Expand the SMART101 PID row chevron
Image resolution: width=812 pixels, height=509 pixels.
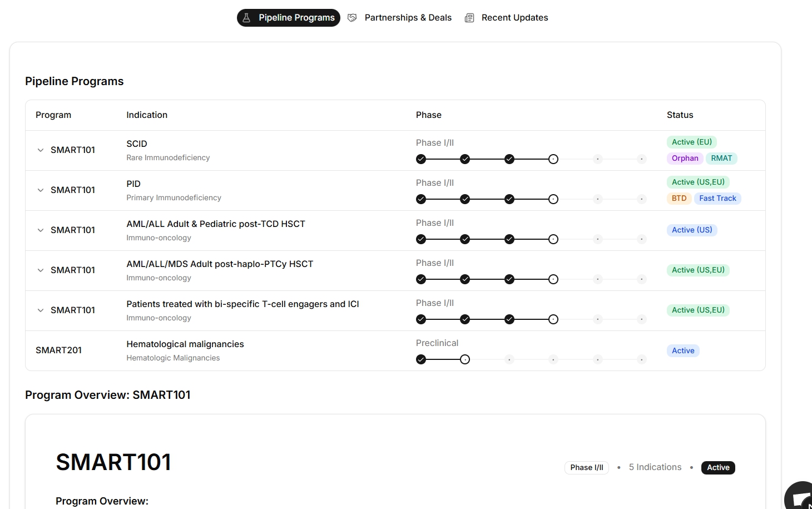[x=41, y=190]
